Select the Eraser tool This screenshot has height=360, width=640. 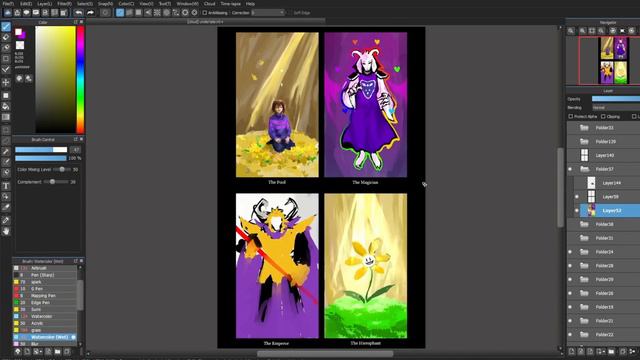click(x=6, y=37)
